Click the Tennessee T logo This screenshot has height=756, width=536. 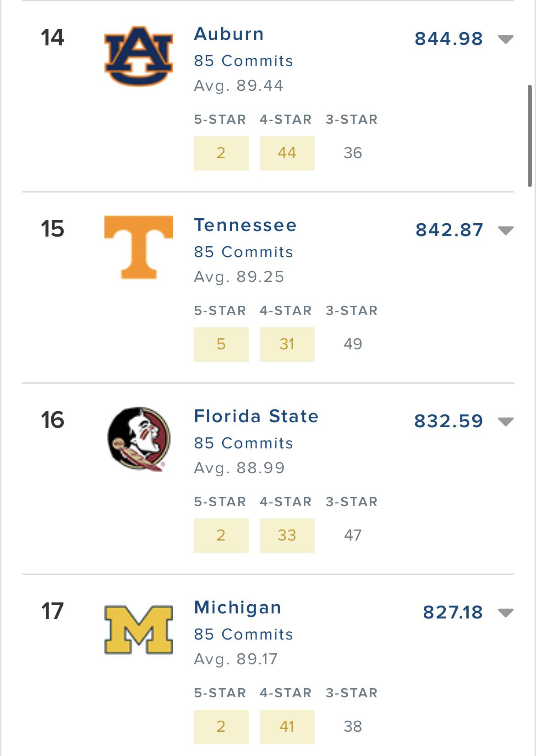click(139, 247)
